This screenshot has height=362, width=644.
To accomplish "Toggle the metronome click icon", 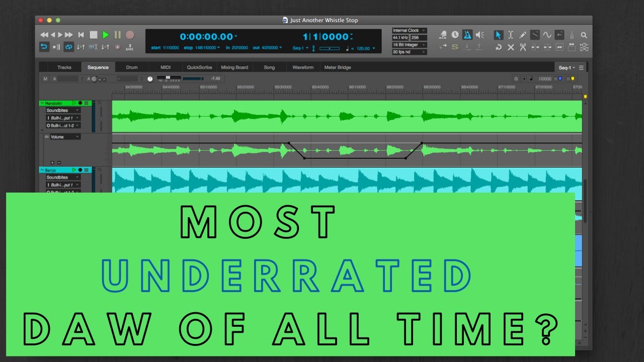I will (467, 35).
